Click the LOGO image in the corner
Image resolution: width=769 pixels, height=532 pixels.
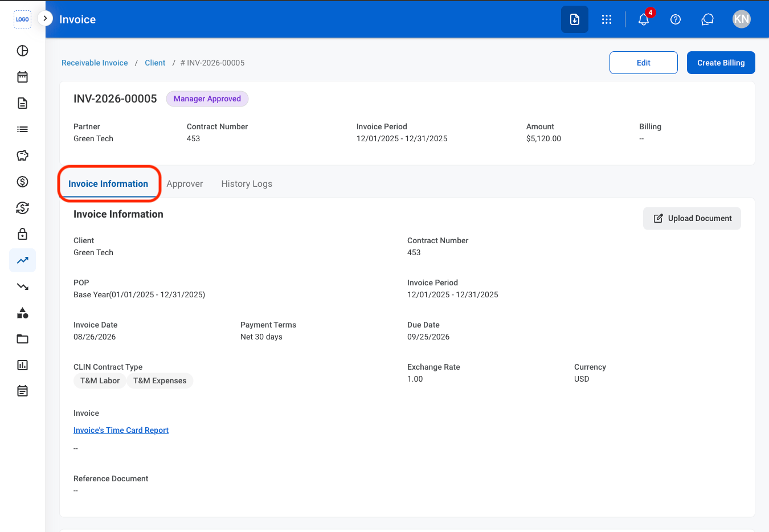[x=22, y=19]
